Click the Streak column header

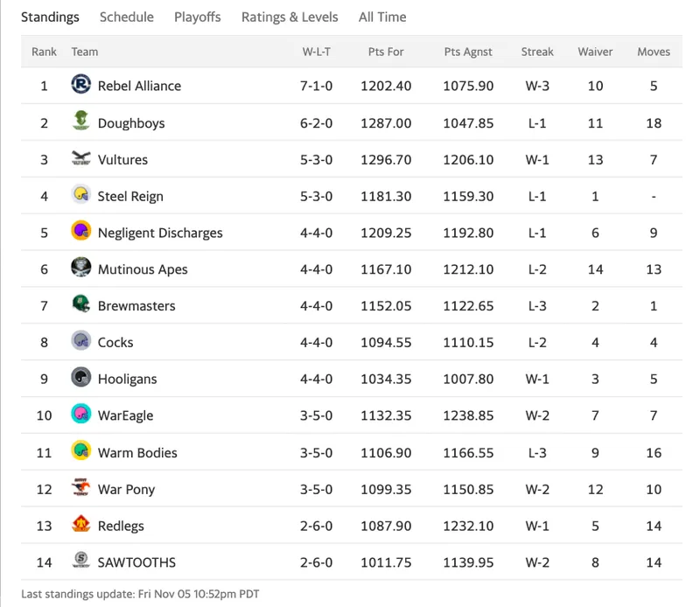coord(537,52)
